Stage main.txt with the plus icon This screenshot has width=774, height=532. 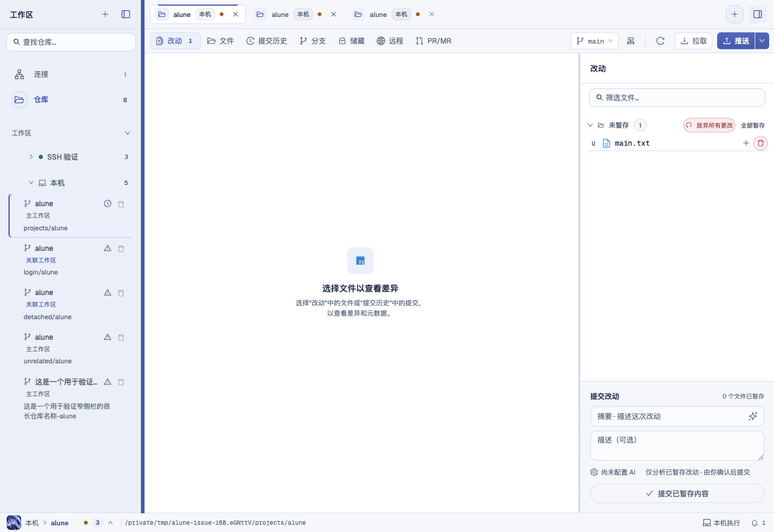pyautogui.click(x=746, y=143)
